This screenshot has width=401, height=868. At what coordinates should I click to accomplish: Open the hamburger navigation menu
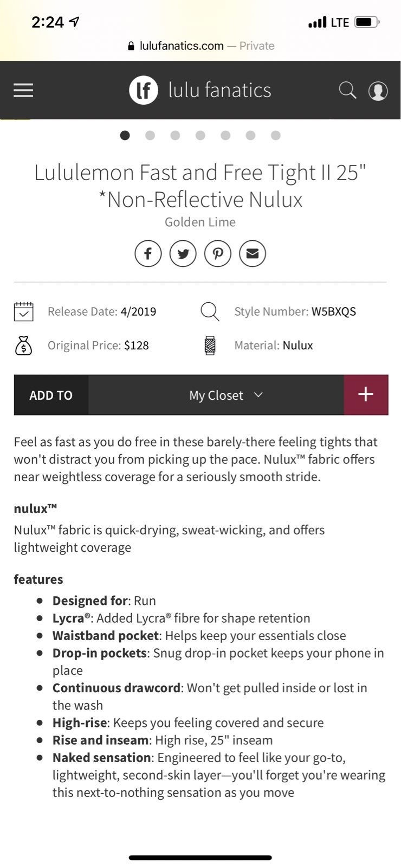pyautogui.click(x=23, y=90)
